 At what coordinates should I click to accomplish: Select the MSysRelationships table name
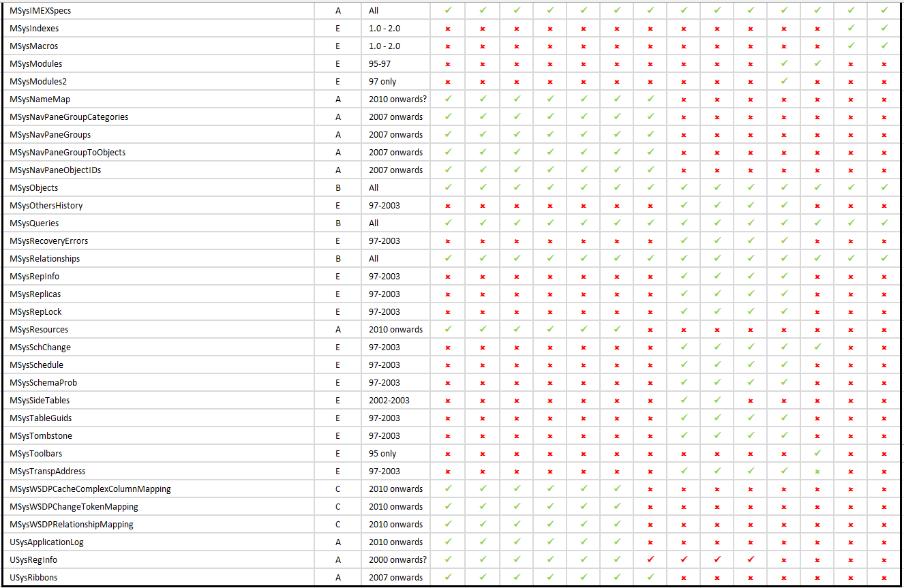pos(45,259)
